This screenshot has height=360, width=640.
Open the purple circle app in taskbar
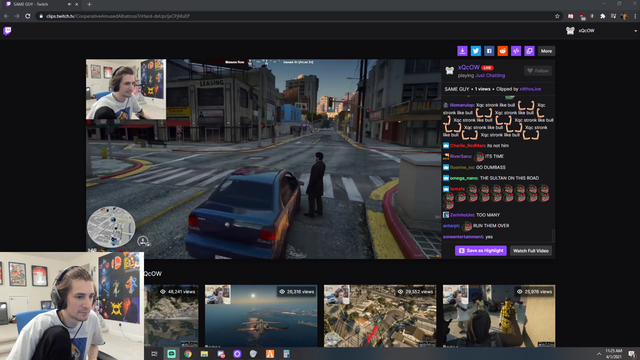[x=237, y=354]
